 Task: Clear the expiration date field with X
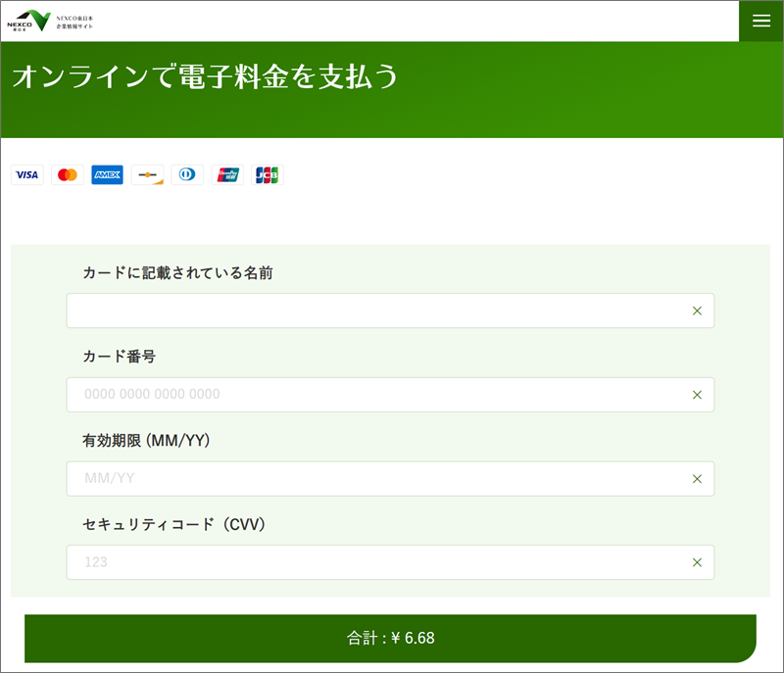tap(697, 479)
